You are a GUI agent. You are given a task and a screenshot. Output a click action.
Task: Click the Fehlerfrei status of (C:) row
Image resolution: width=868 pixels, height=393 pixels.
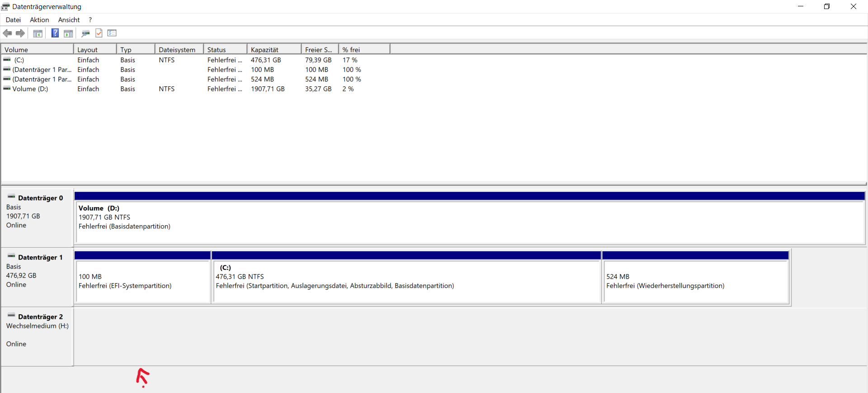[225, 60]
